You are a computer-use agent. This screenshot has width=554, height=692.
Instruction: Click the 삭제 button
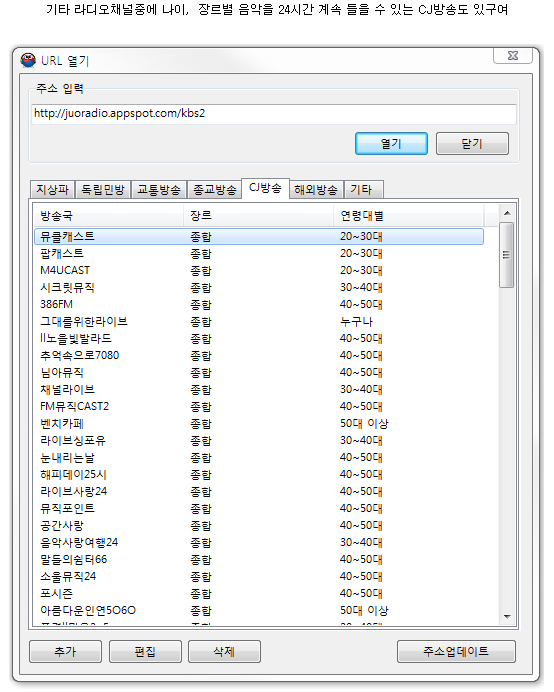coord(224,651)
